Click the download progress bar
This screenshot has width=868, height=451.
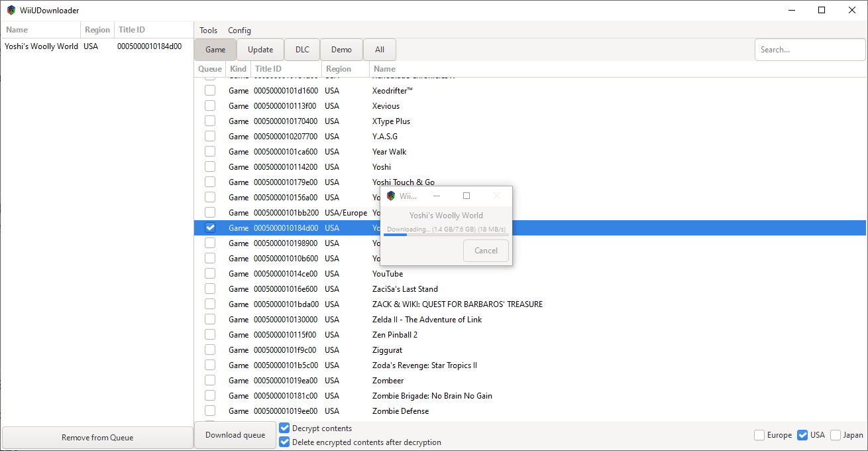click(447, 235)
